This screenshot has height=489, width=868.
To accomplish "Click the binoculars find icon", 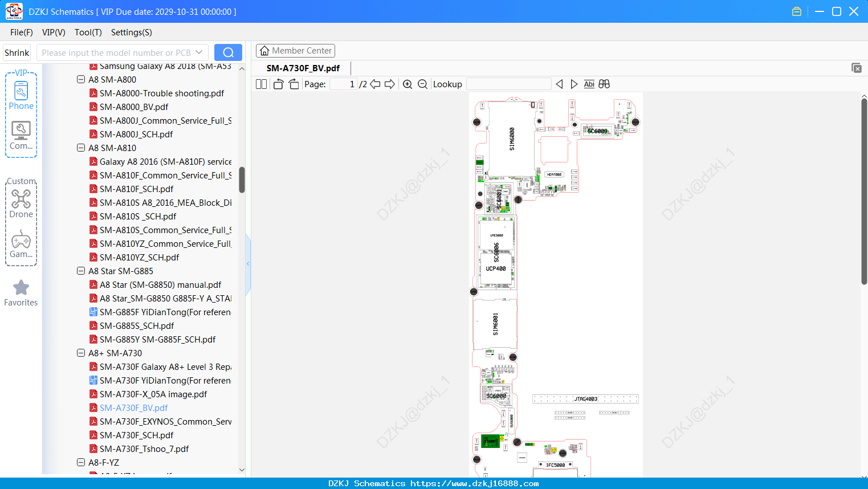I will click(604, 84).
